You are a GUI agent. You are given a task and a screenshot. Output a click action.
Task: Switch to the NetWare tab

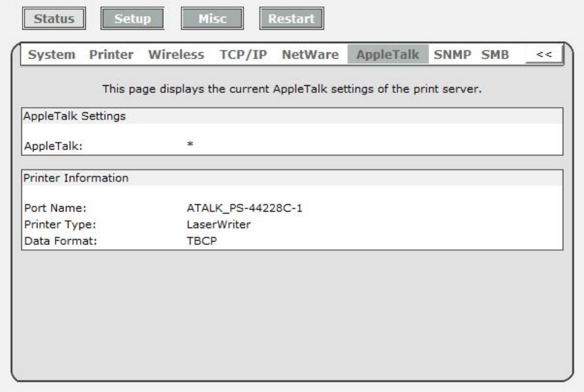310,55
